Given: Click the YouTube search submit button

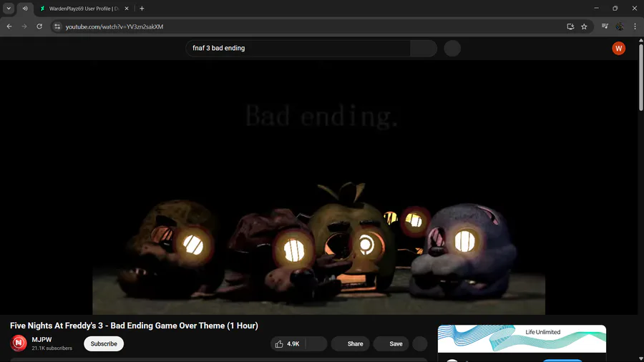Looking at the screenshot, I should point(424,49).
